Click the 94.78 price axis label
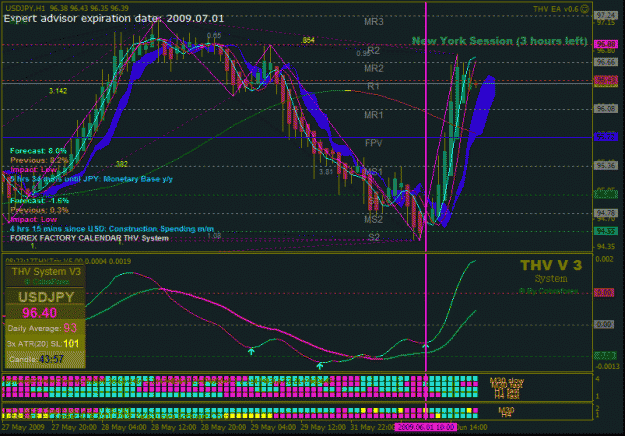Screen dimensions: 625x436 (606, 213)
